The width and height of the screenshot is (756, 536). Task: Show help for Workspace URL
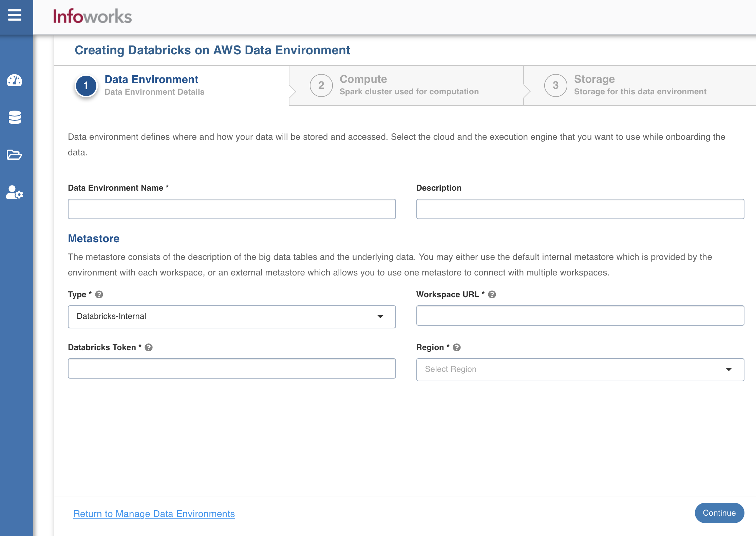coord(492,294)
